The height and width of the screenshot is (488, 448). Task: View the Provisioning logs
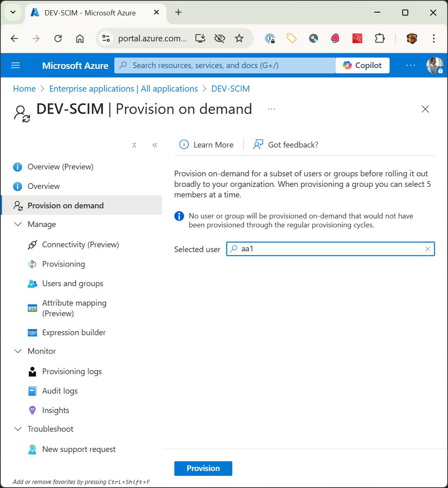pyautogui.click(x=72, y=371)
